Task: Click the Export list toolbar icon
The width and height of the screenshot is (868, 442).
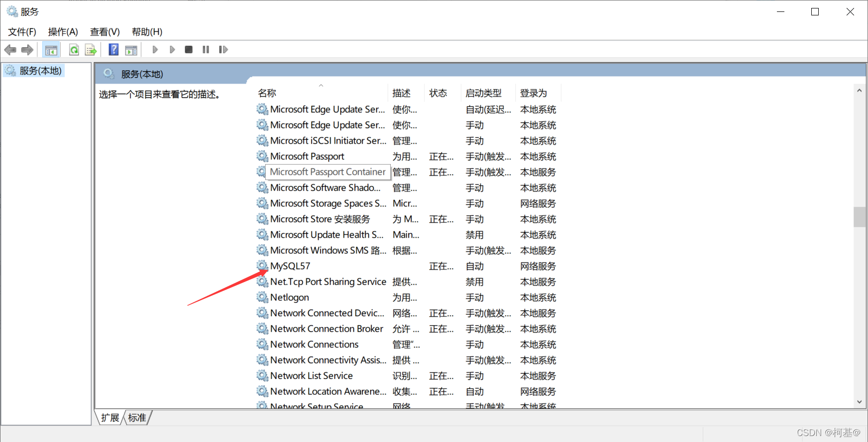Action: [x=91, y=50]
